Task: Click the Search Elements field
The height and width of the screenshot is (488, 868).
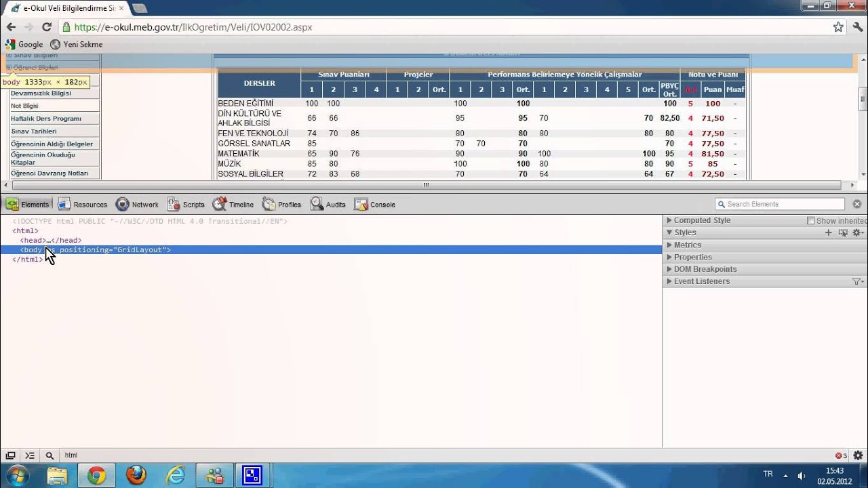Action: point(780,204)
